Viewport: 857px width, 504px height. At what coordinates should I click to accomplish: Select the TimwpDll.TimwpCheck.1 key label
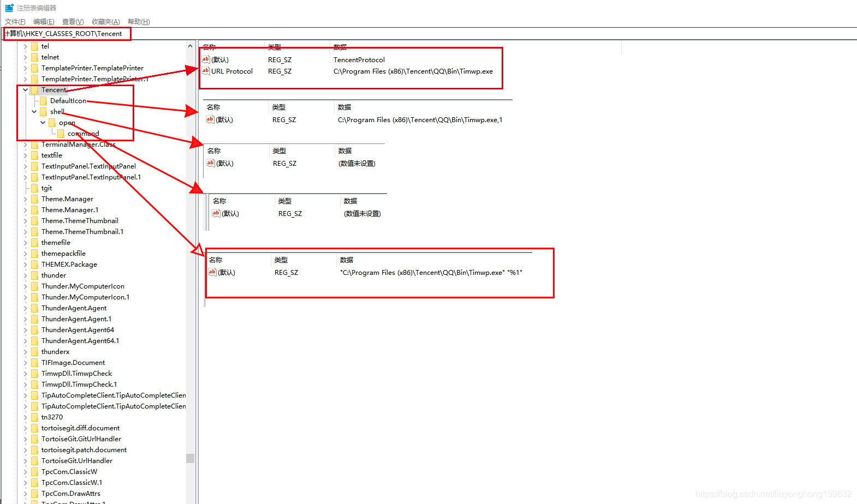pos(79,385)
